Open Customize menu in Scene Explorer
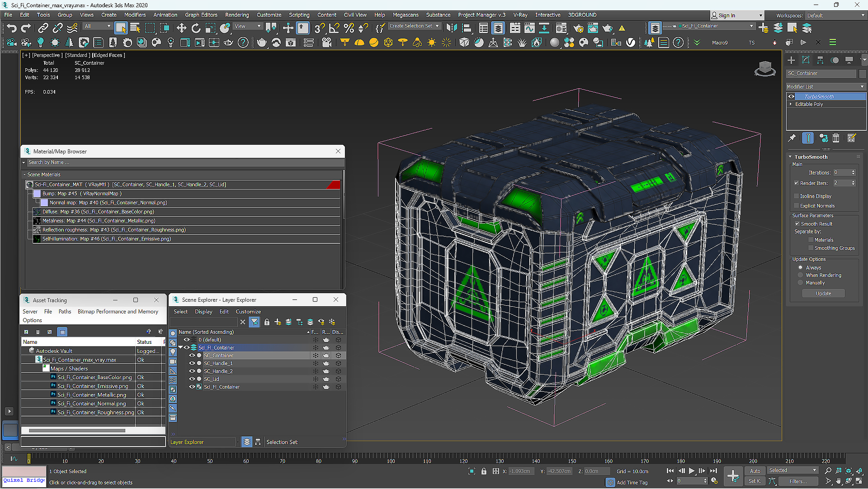Image resolution: width=868 pixels, height=489 pixels. tap(248, 312)
